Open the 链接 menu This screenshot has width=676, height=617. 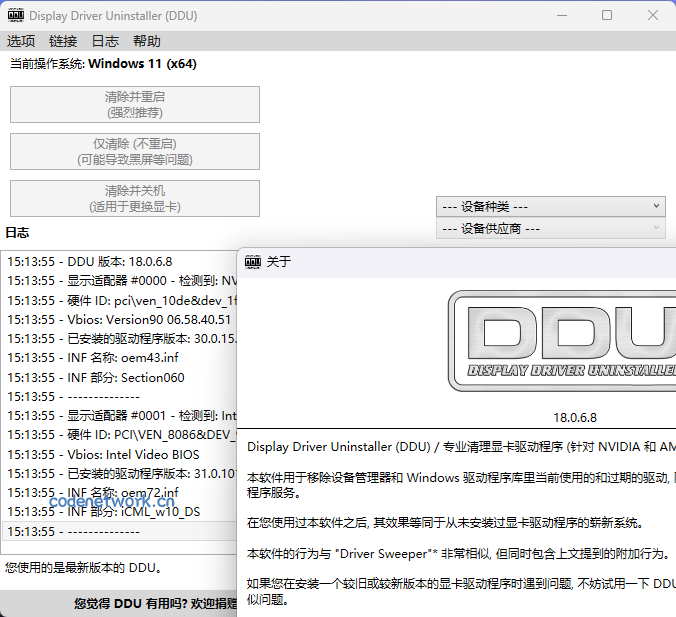[x=63, y=41]
